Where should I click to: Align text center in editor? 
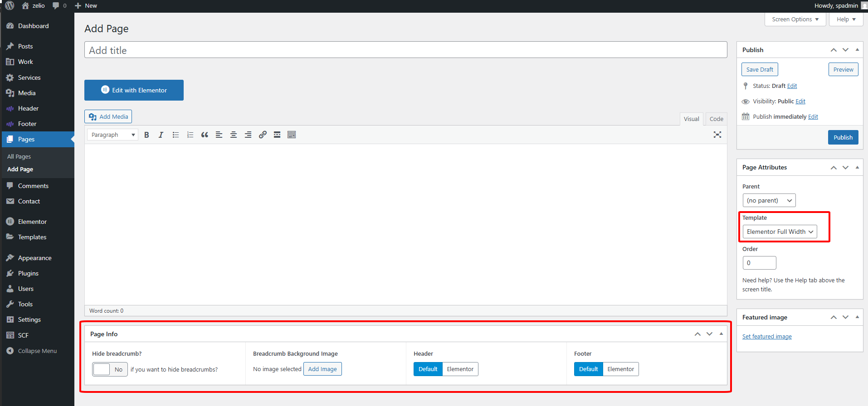pyautogui.click(x=234, y=135)
